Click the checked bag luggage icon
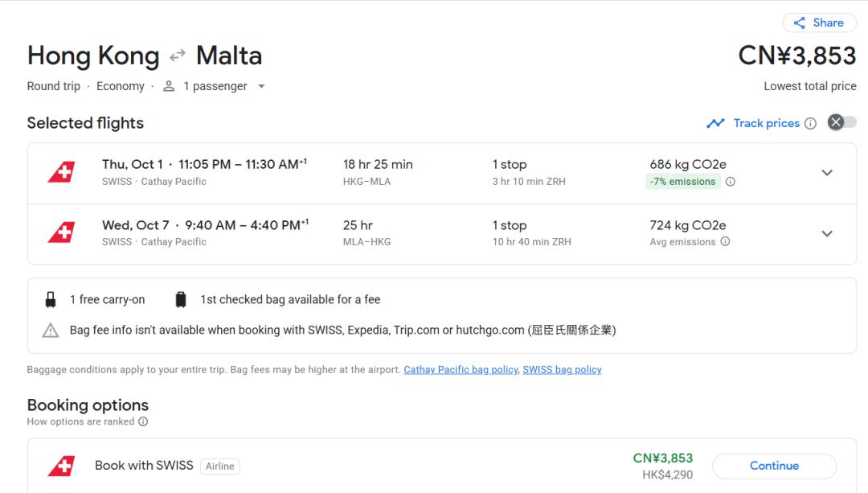The width and height of the screenshot is (868, 493). coord(181,300)
